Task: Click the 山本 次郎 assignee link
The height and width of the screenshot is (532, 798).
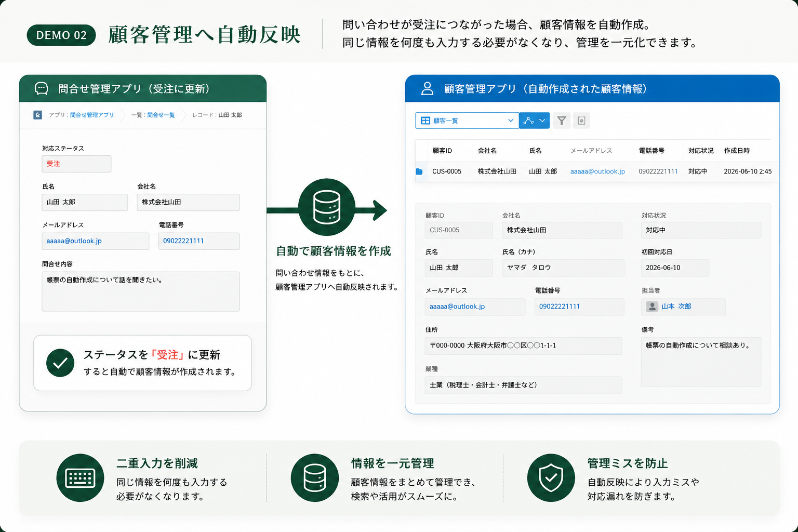Action: (x=676, y=307)
